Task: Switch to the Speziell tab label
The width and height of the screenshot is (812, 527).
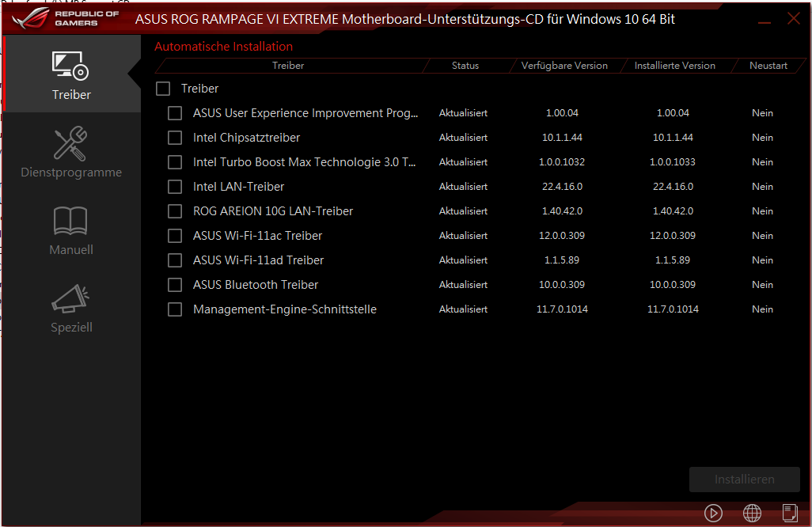Action: click(71, 327)
